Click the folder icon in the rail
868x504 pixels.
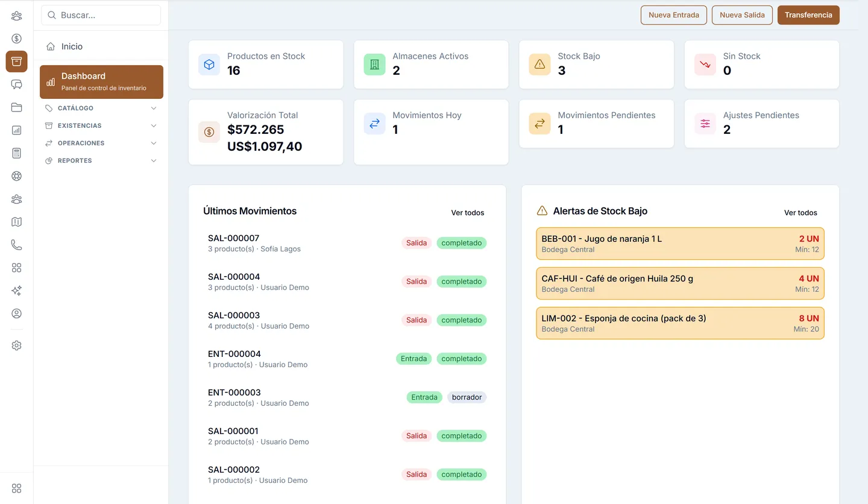click(x=16, y=107)
